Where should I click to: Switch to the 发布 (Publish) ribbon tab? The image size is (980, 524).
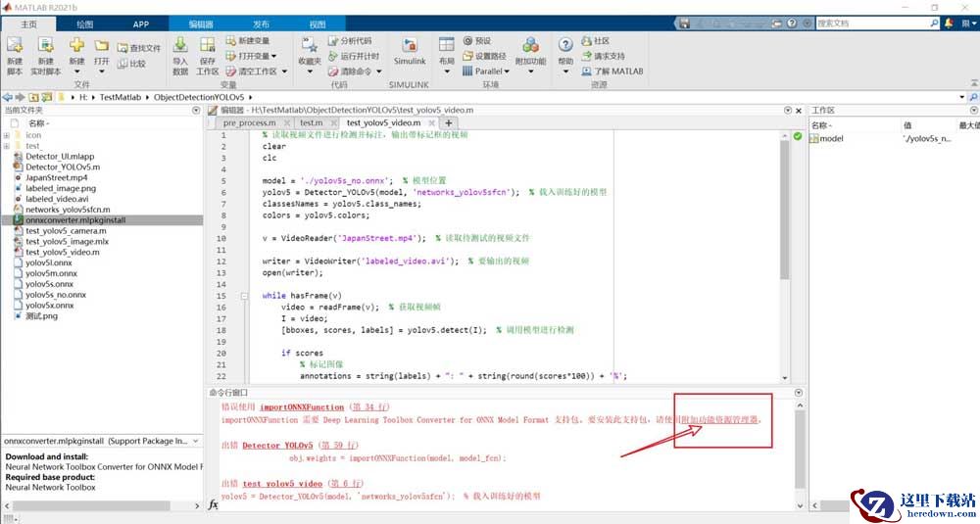[x=261, y=24]
